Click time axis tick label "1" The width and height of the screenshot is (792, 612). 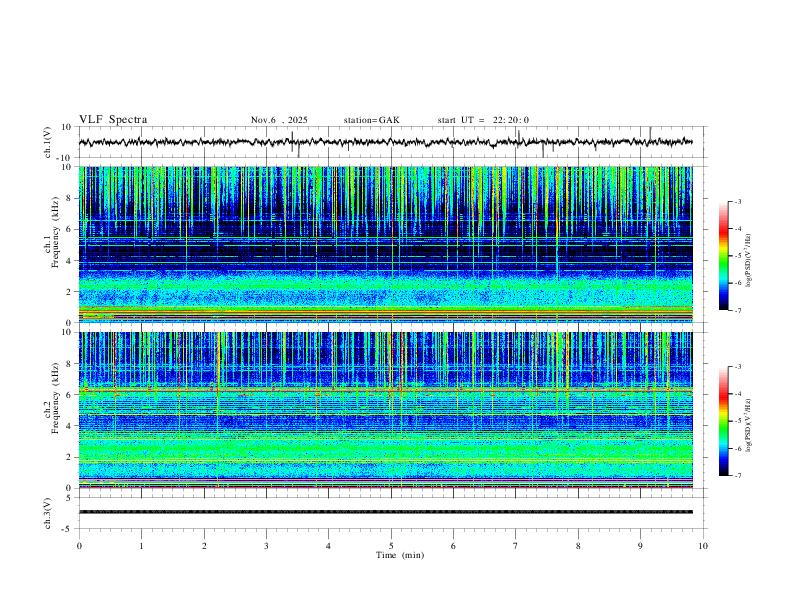click(141, 546)
